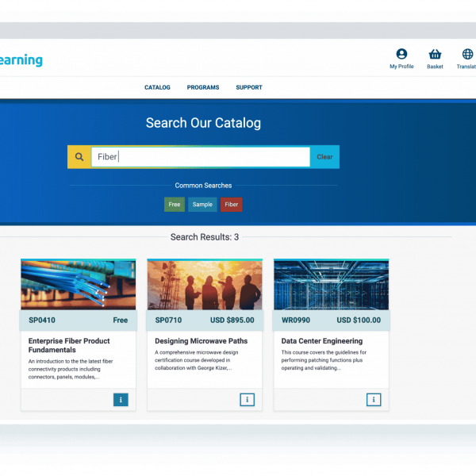The image size is (476, 476).
Task: Click the learning logo in header
Action: coord(21,60)
